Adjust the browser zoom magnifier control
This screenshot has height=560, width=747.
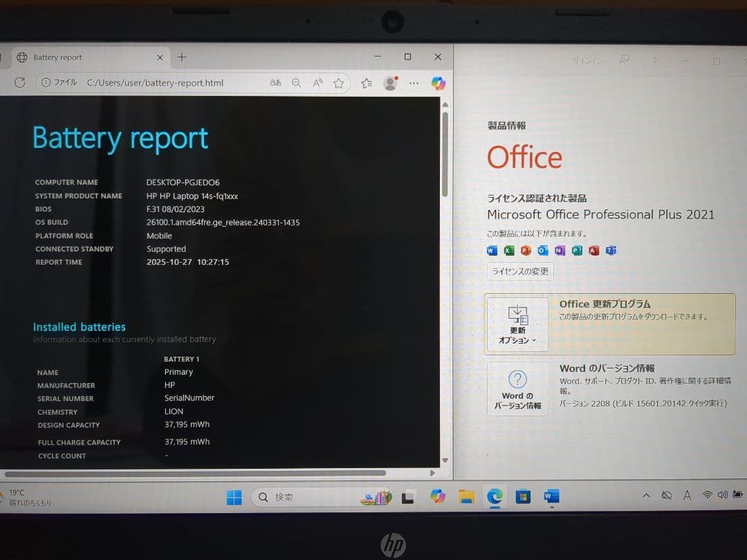296,83
